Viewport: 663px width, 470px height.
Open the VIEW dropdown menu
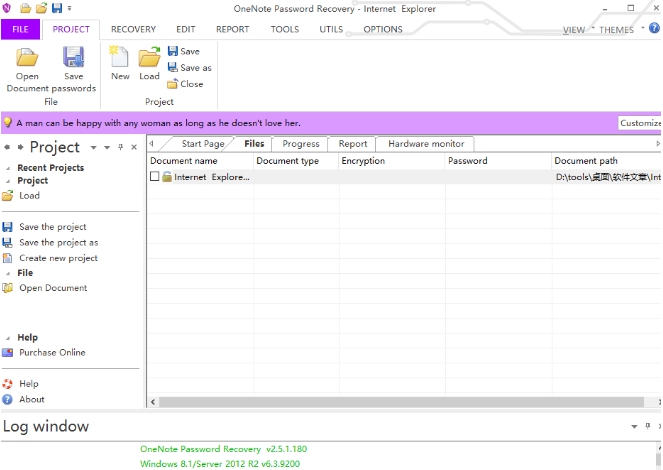(x=578, y=30)
